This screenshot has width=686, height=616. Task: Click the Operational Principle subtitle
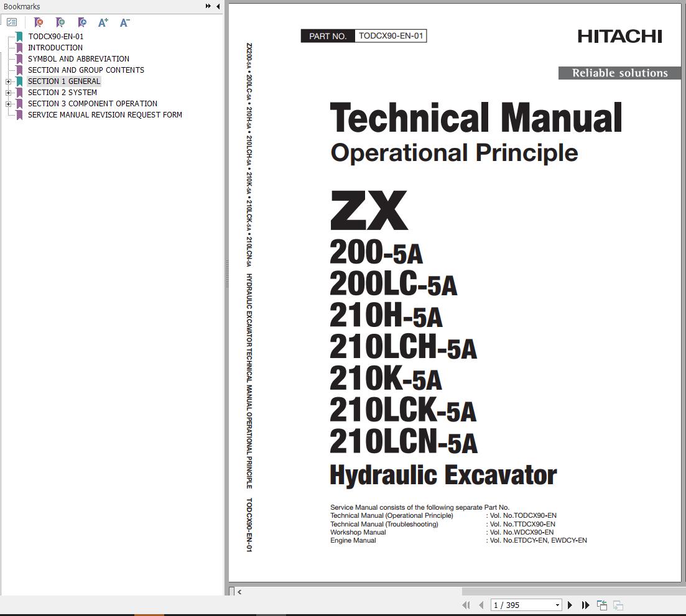(454, 153)
